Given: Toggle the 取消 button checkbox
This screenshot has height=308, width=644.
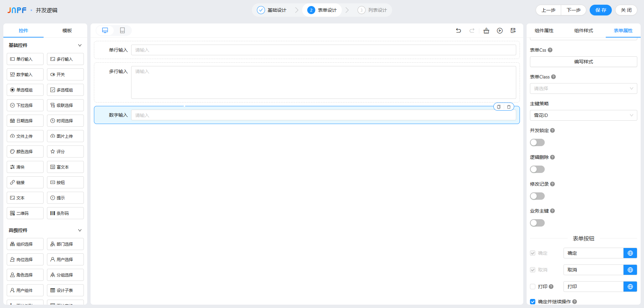Looking at the screenshot, I should point(533,270).
